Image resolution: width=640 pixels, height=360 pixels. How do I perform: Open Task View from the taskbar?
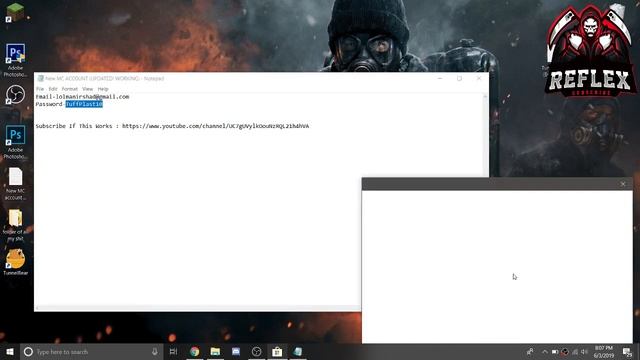173,351
